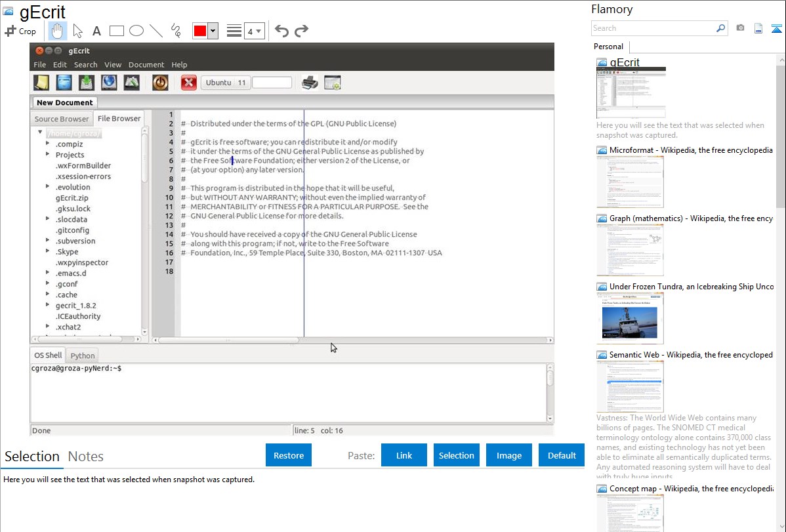Open the Microformat Wikipedia snapshot thumbnail

pos(630,182)
